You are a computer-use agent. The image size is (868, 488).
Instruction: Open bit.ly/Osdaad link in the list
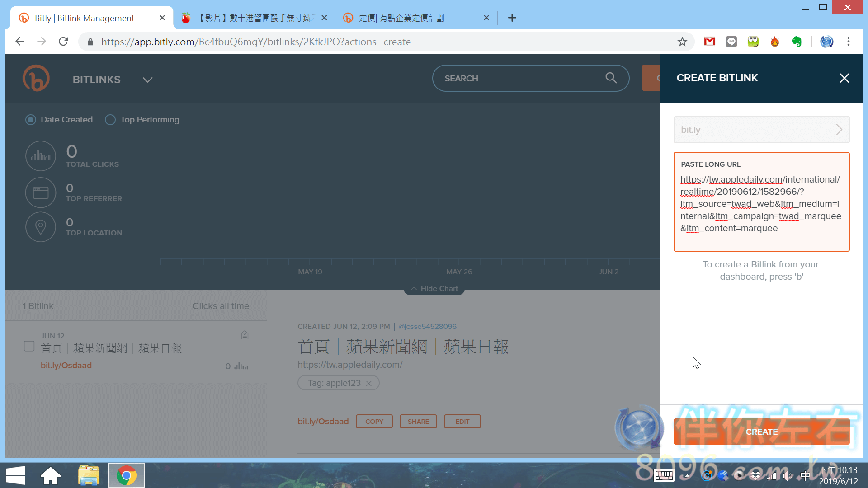66,366
